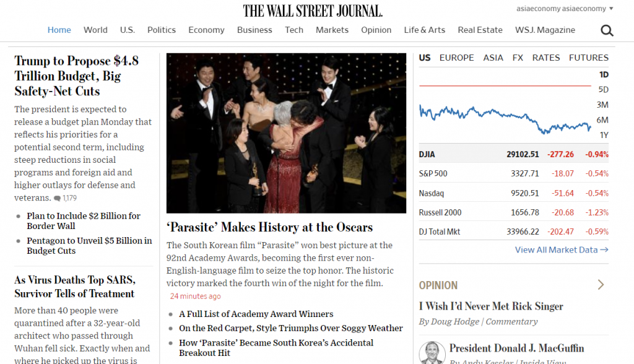Open As Virus Deaths Top SARS headline

tap(75, 287)
